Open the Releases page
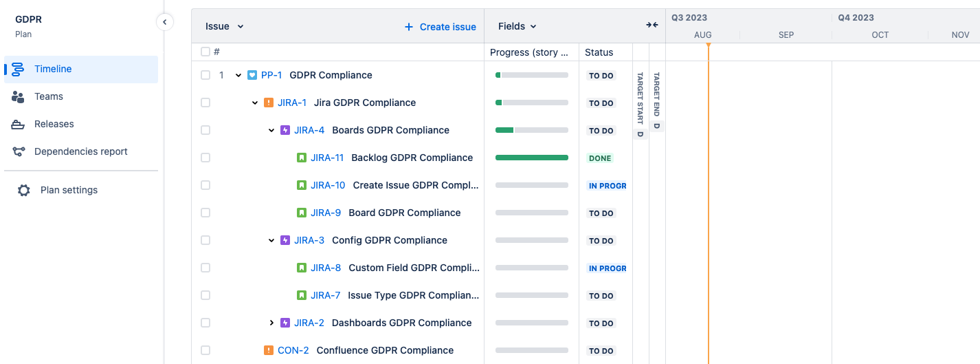The width and height of the screenshot is (980, 364). pos(81,125)
